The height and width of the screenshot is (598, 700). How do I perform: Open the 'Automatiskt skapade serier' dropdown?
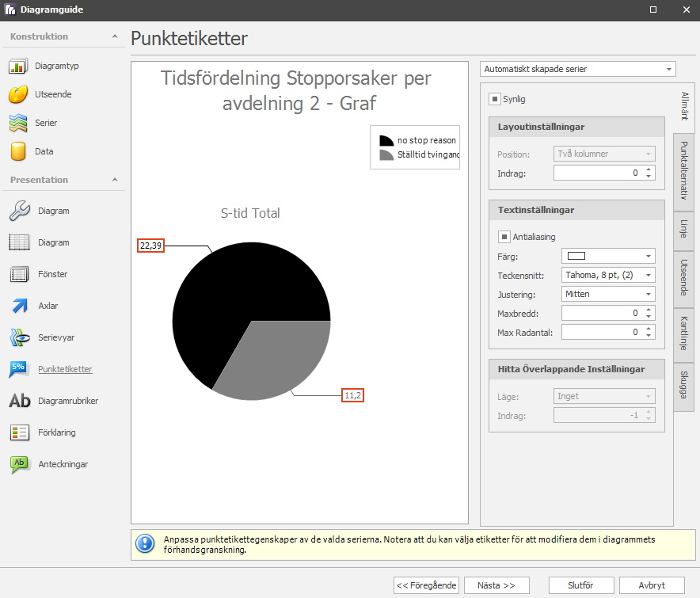point(578,69)
